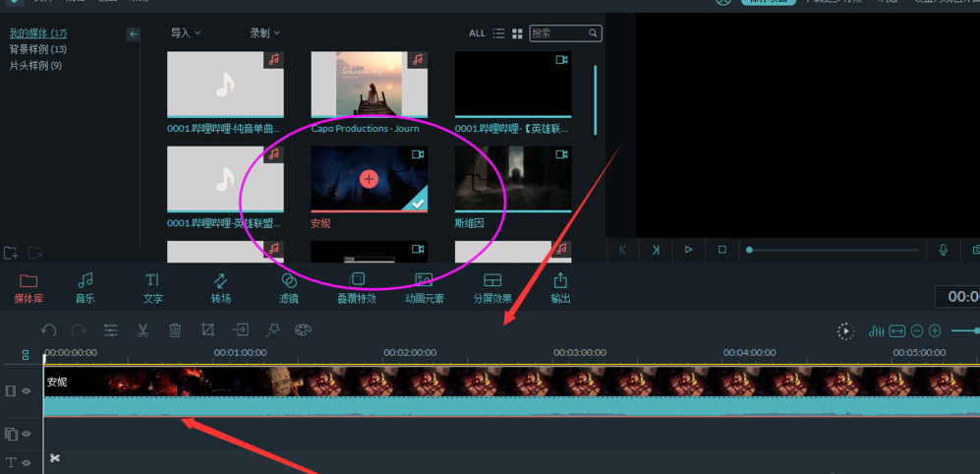Image resolution: width=980 pixels, height=474 pixels.
Task: Open the magic wand power tool
Action: pos(272,329)
